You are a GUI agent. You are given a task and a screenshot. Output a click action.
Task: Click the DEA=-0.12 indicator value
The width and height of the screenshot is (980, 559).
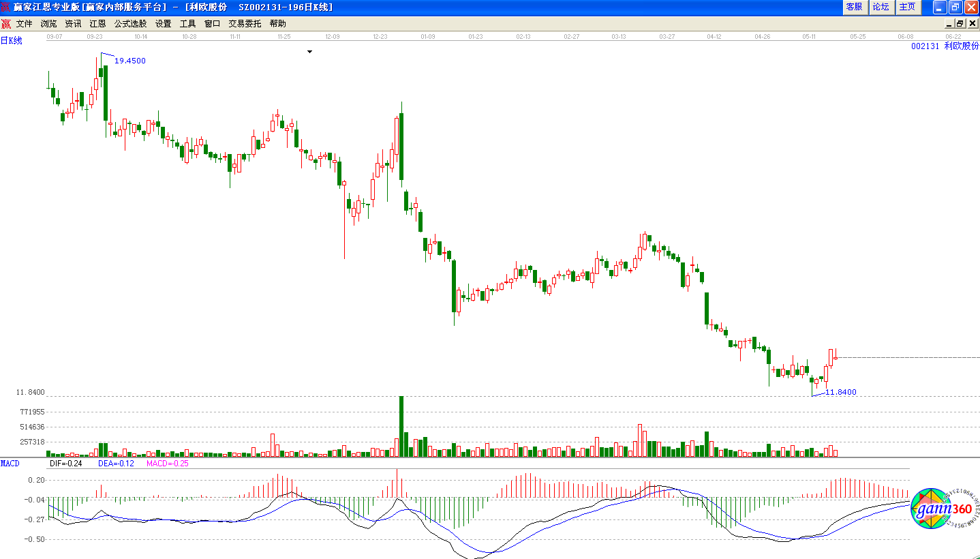coord(115,464)
